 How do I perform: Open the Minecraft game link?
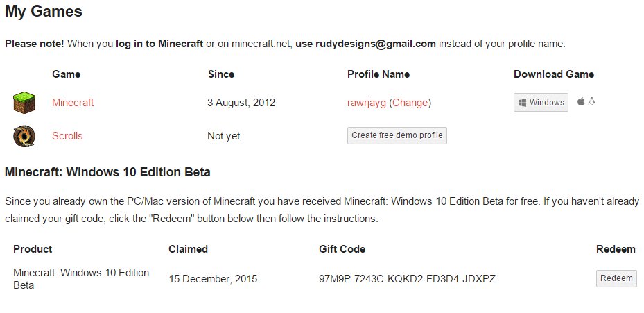coord(73,103)
